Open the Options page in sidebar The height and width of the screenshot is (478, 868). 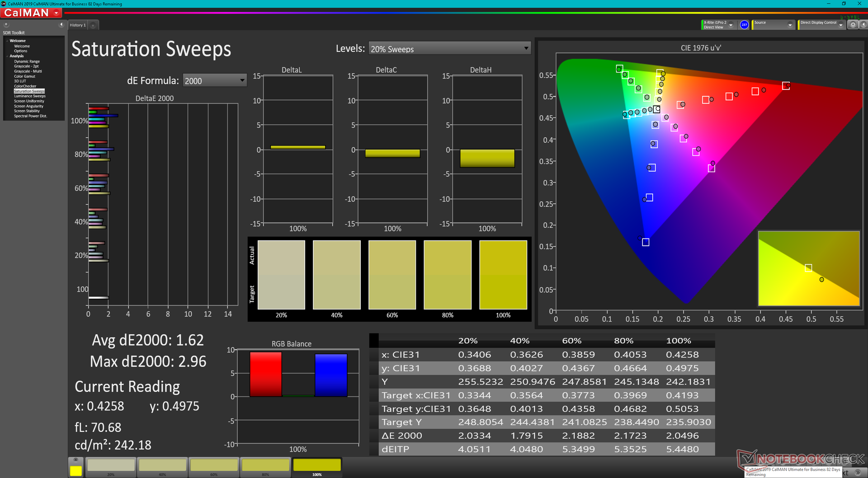(x=21, y=51)
